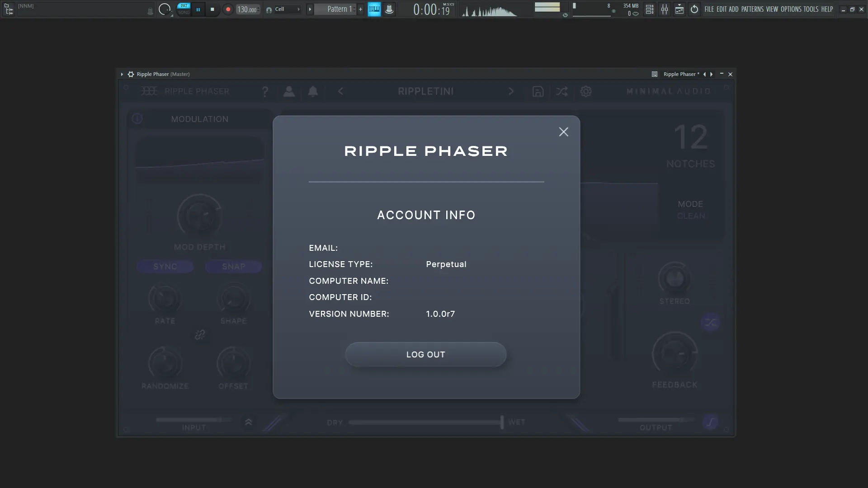The height and width of the screenshot is (488, 868).
Task: Open the mixer icon in toolbar
Action: [665, 9]
